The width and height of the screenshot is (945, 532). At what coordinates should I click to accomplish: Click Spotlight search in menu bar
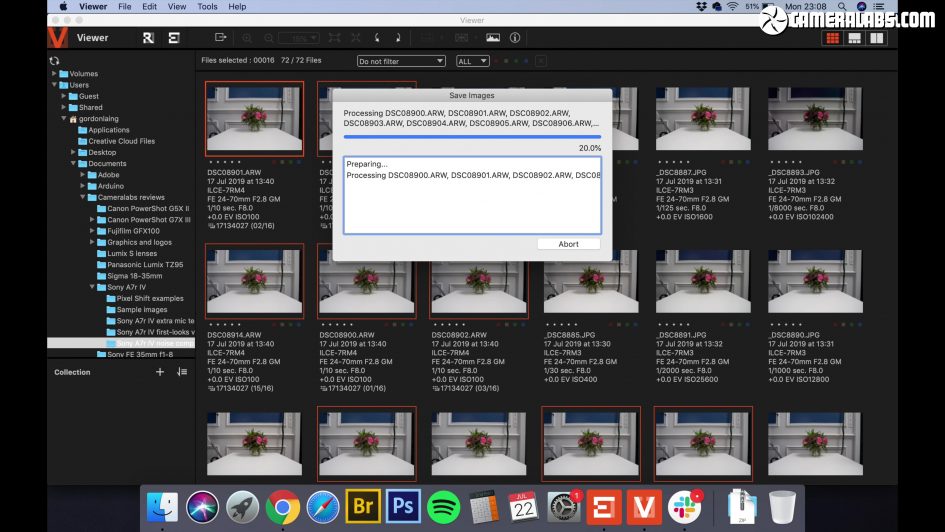click(842, 7)
